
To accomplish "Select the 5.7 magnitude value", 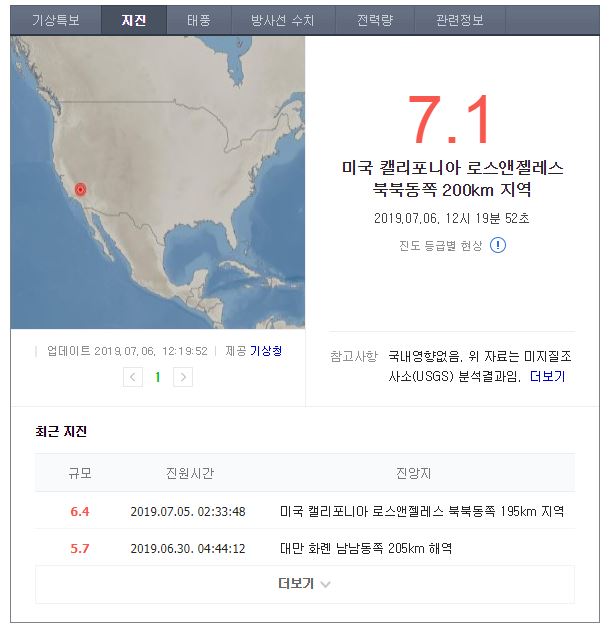I will click(x=80, y=549).
